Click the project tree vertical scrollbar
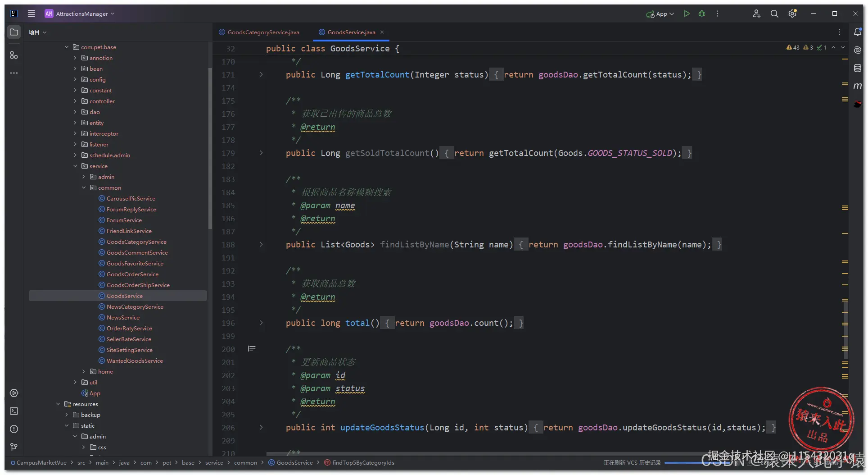Screen dimensions: 868x475 [210, 149]
